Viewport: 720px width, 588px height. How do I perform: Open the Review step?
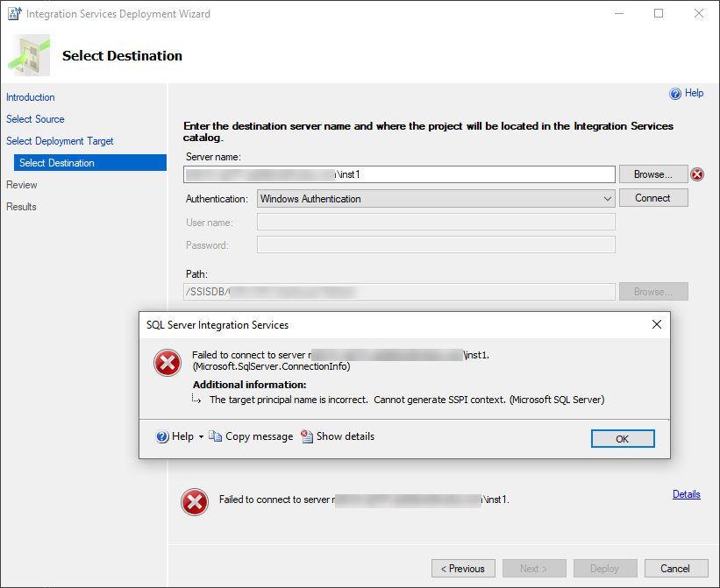tap(22, 185)
